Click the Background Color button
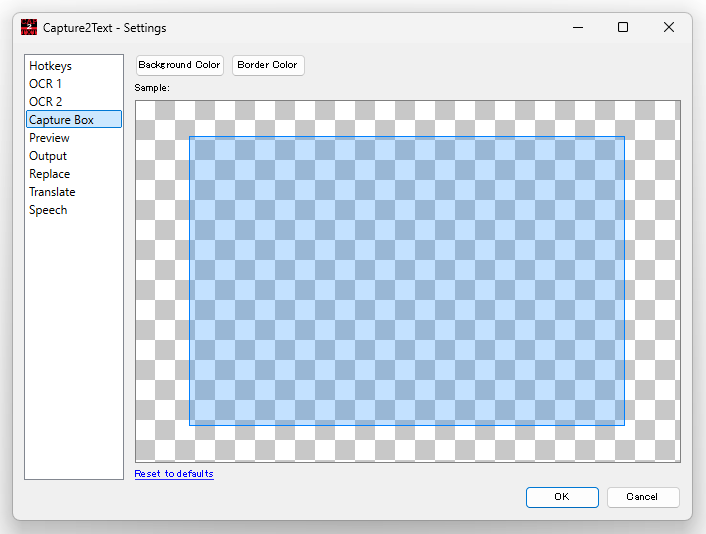 click(x=180, y=65)
